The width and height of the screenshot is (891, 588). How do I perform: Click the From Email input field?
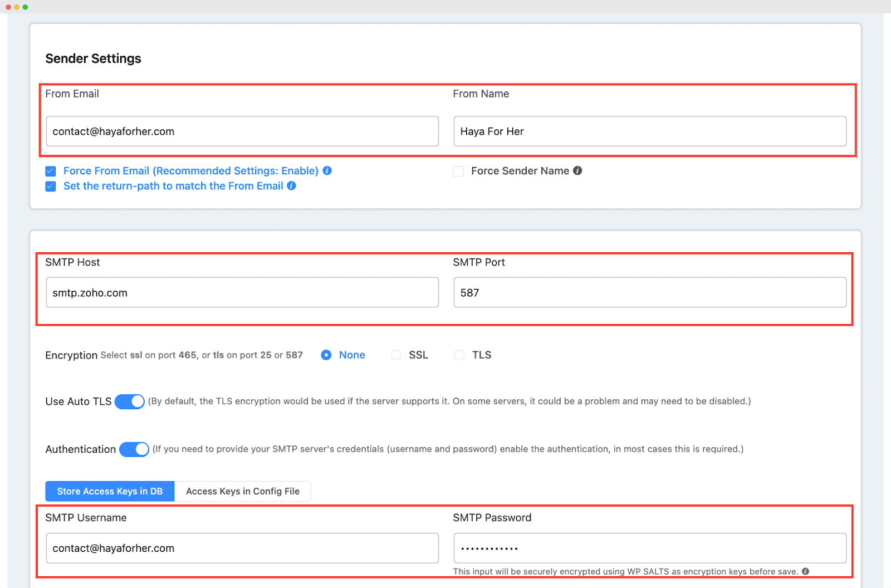(x=242, y=131)
